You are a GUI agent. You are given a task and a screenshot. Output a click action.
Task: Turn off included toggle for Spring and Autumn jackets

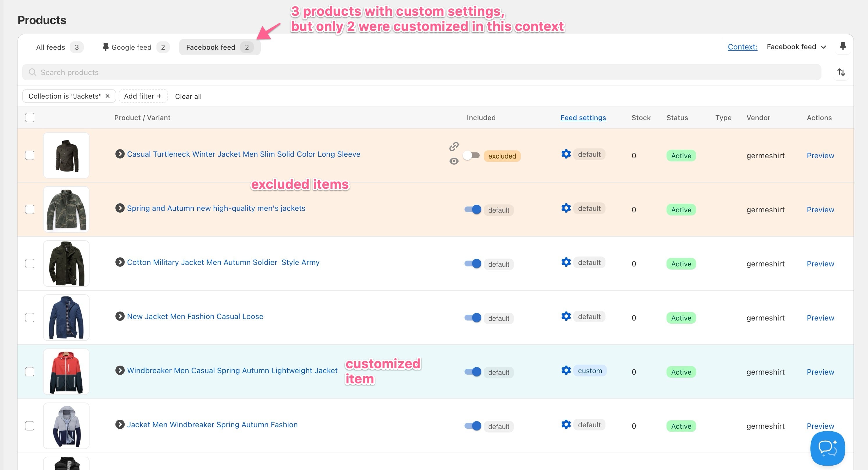point(473,209)
